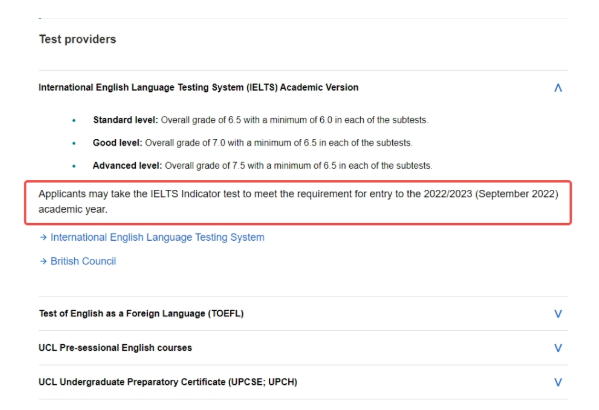Click arrow icon beside International English Language link

43,237
